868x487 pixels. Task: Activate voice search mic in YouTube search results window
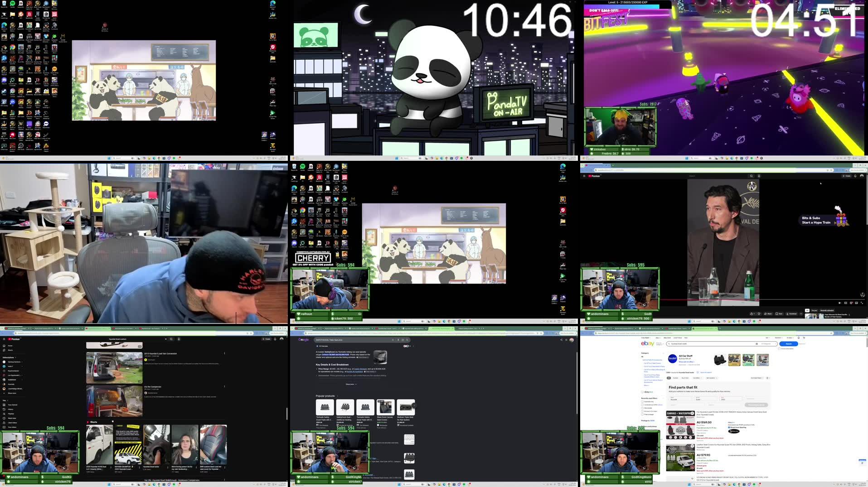point(179,339)
